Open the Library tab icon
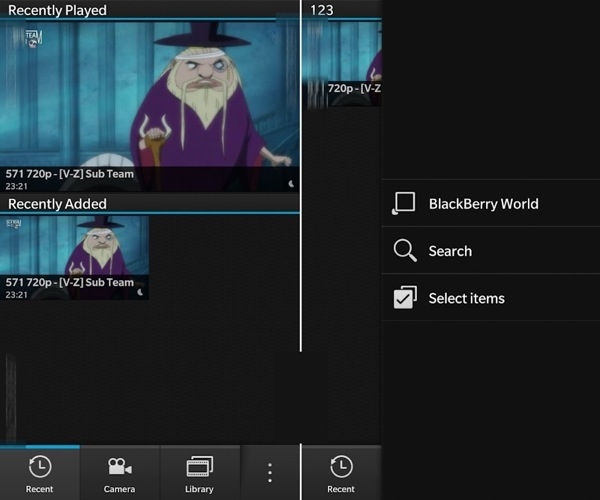Screen dimensions: 600x500 pyautogui.click(x=199, y=467)
